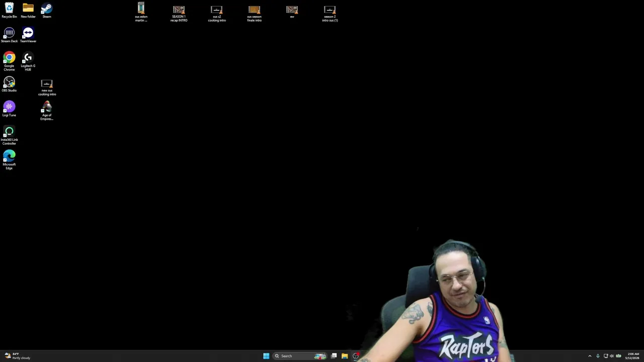Open File Explorer from the taskbar
This screenshot has width=644, height=362.
345,356
